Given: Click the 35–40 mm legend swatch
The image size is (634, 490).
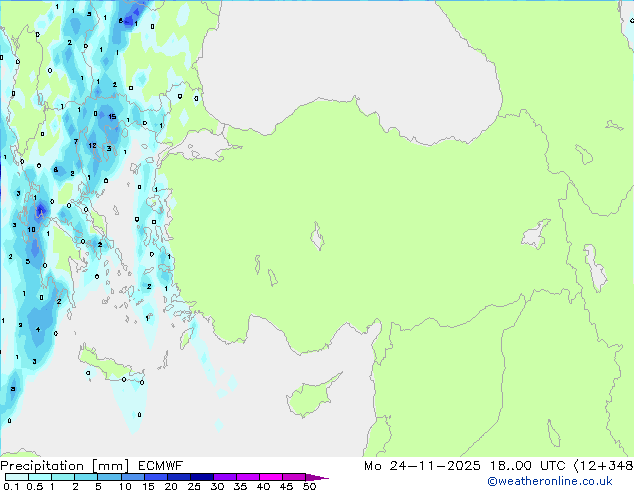Looking at the screenshot, I should click(247, 477).
